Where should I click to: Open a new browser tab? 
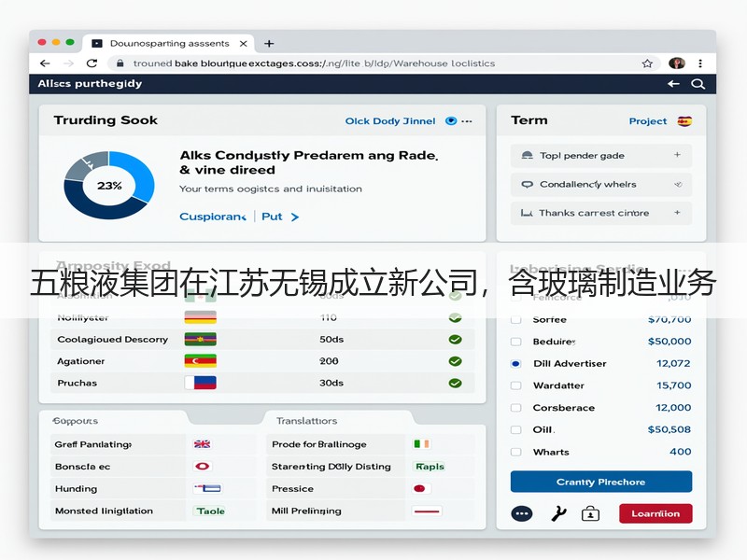coord(269,43)
